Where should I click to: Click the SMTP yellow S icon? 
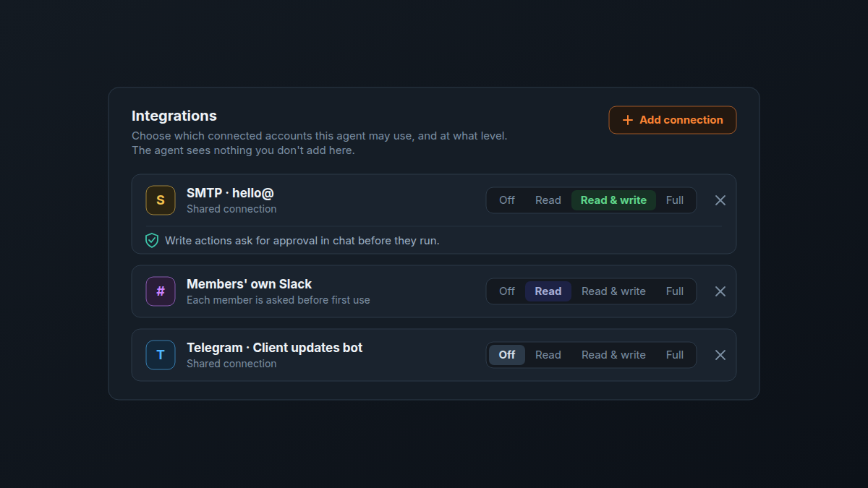[x=161, y=200]
